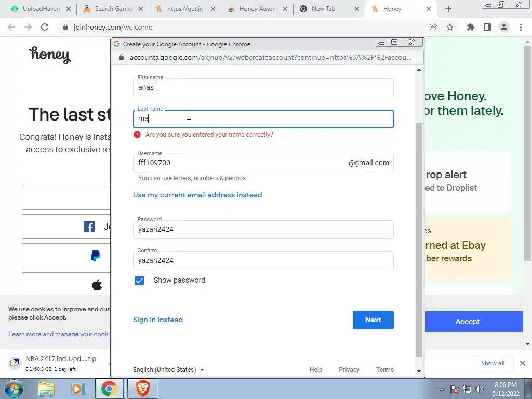
Task: Go forward in the Chrome toolbar
Action: [x=28, y=27]
